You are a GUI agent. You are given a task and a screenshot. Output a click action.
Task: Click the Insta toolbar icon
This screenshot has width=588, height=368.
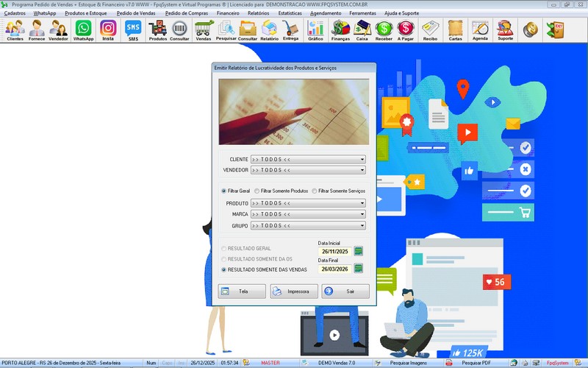[x=108, y=29]
